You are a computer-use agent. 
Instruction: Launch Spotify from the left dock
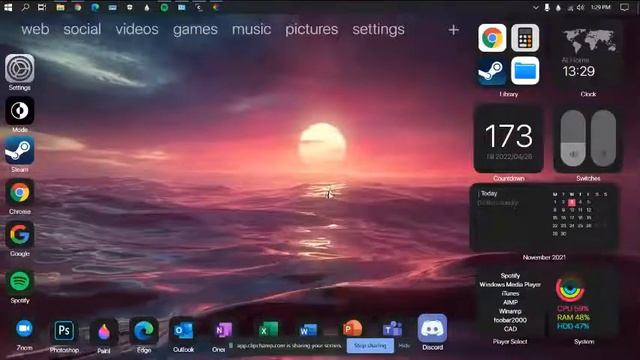[x=20, y=281]
